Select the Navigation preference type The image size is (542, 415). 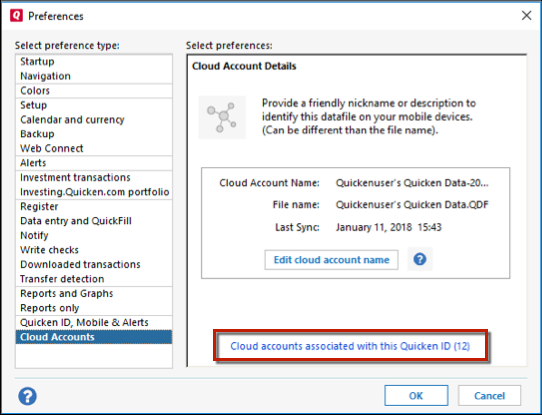point(94,76)
